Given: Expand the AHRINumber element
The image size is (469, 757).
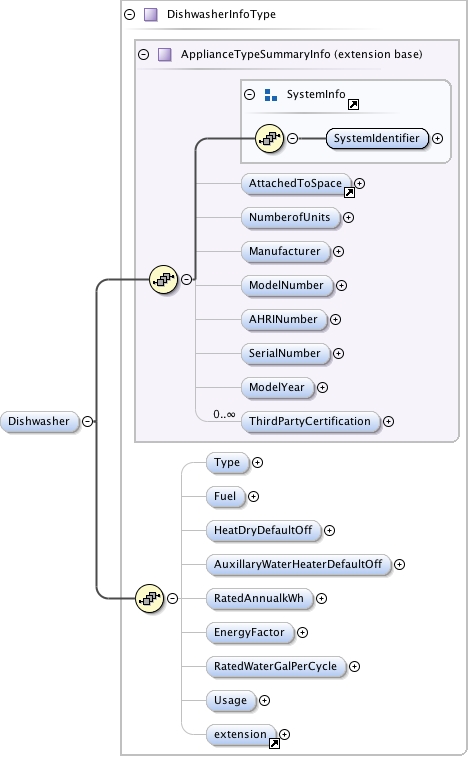Looking at the screenshot, I should click(x=335, y=320).
